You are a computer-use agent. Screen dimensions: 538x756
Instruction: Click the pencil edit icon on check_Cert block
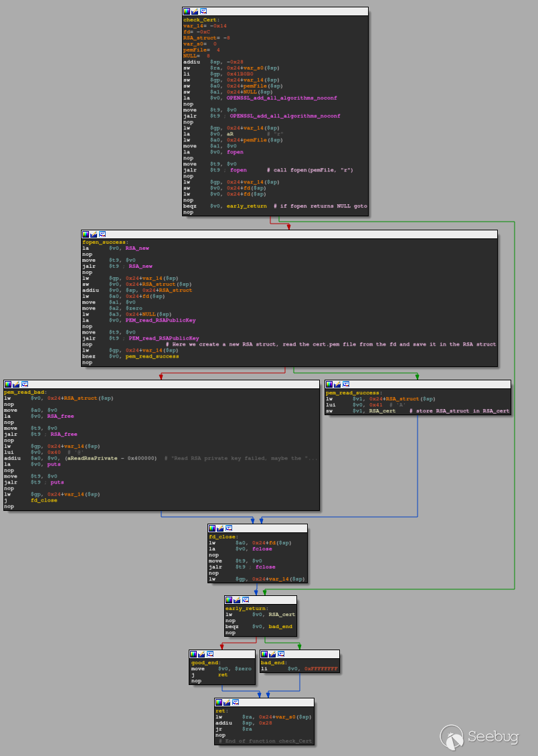tap(195, 11)
